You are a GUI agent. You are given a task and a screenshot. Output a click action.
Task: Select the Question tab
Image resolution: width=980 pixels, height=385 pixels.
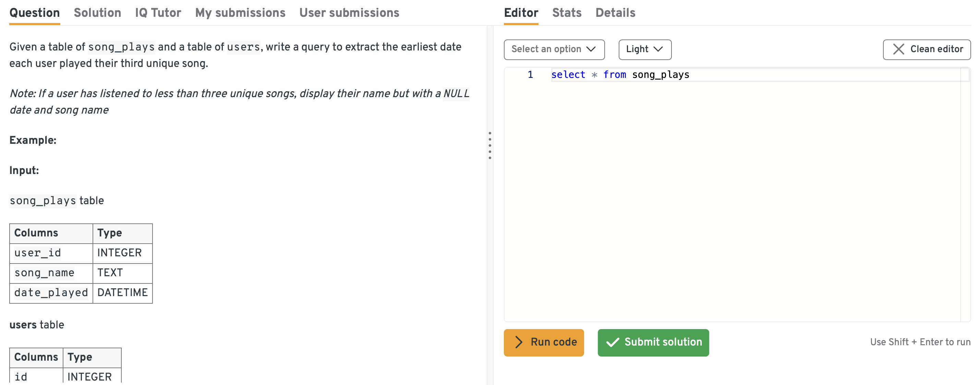pos(35,13)
